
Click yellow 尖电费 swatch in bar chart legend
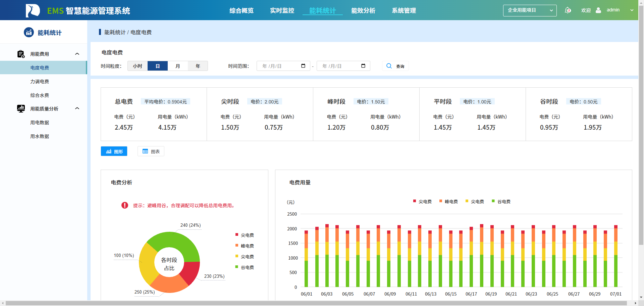tap(467, 201)
